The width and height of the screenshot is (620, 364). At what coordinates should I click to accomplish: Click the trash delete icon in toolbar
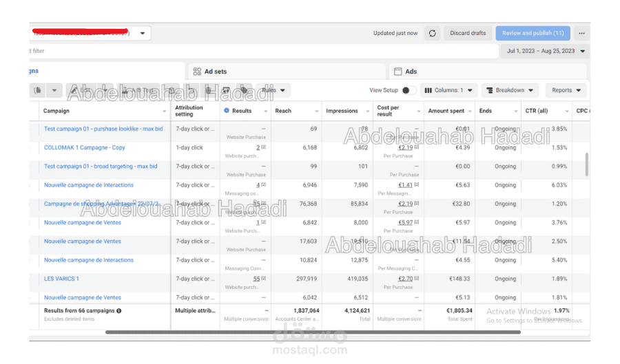[x=208, y=90]
